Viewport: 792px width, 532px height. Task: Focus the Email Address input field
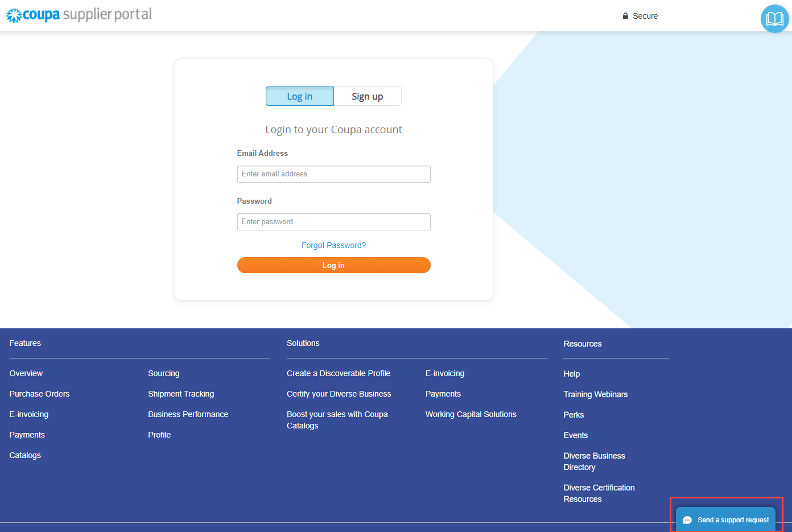coord(333,174)
